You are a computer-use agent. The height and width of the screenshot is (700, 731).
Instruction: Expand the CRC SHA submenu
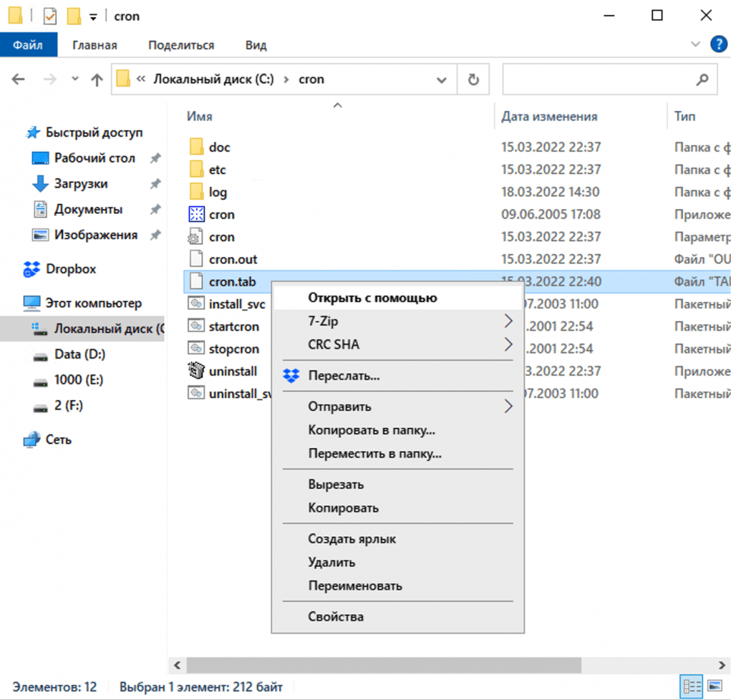point(508,345)
